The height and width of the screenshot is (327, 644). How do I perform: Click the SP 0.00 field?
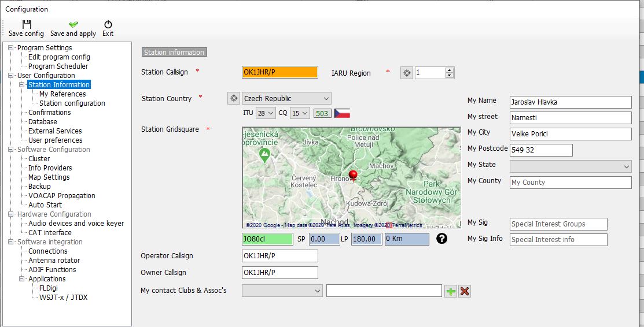point(324,239)
